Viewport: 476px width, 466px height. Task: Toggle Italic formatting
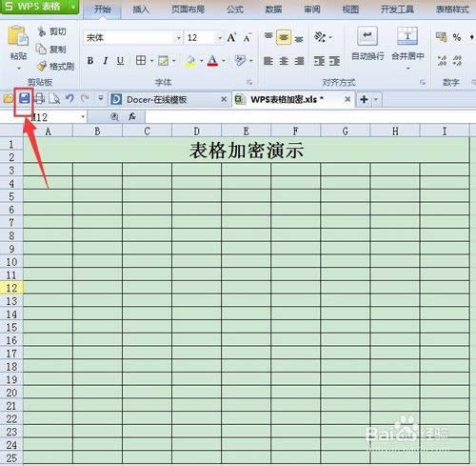[x=106, y=60]
